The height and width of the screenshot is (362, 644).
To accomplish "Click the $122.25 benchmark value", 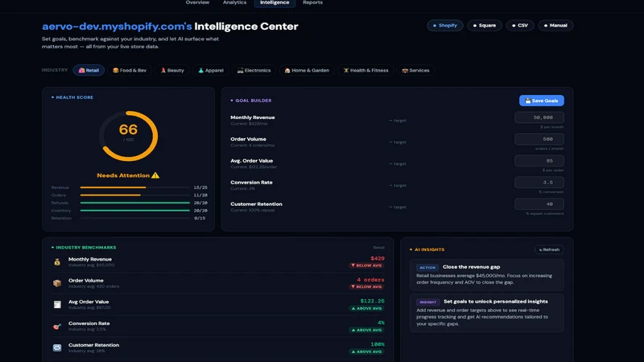I will [372, 301].
